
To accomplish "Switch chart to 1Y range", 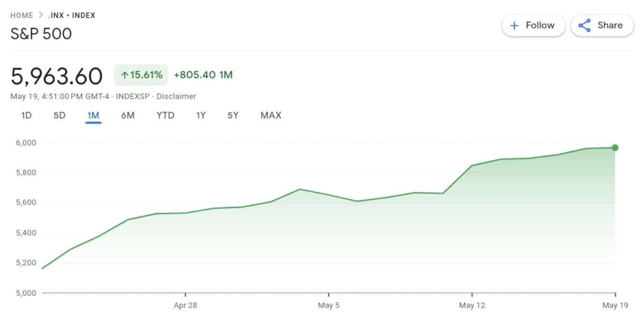I will (201, 115).
